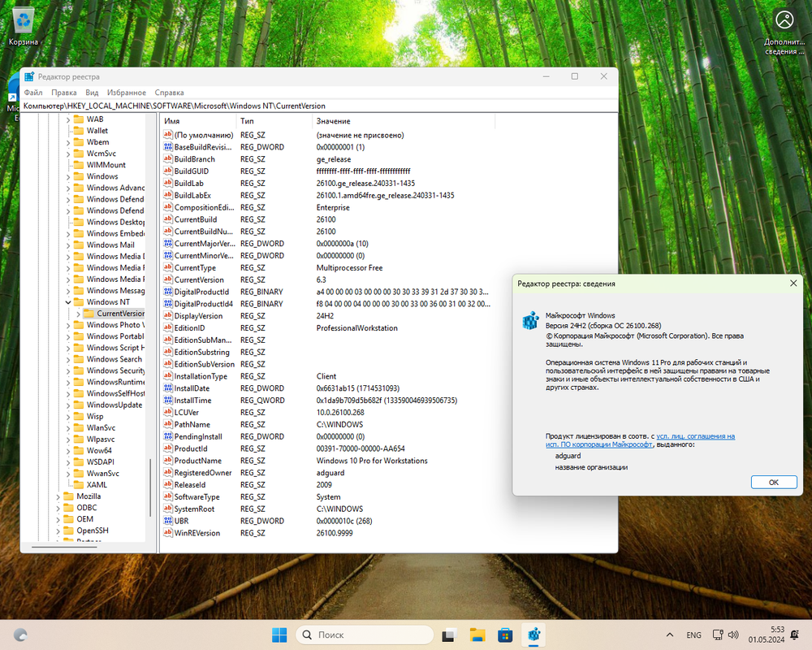The height and width of the screenshot is (650, 812).
Task: Show hidden tray icons chevron
Action: coord(670,635)
